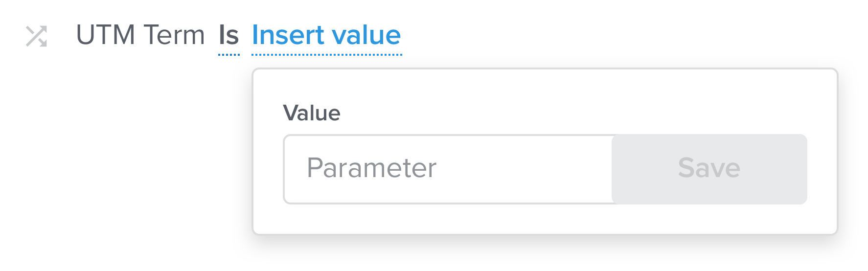
Task: Place cursor in the Parameter text box
Action: [x=448, y=169]
